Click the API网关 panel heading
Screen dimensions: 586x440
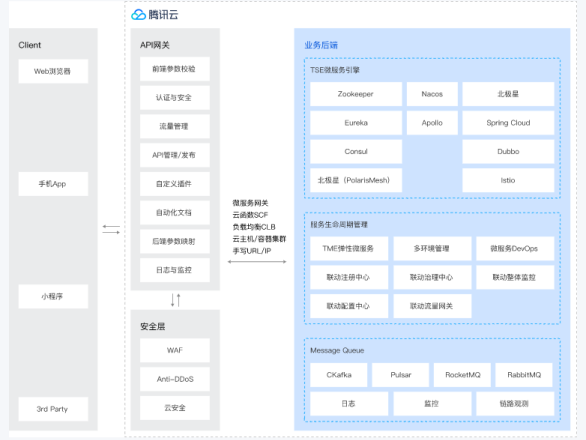point(155,45)
